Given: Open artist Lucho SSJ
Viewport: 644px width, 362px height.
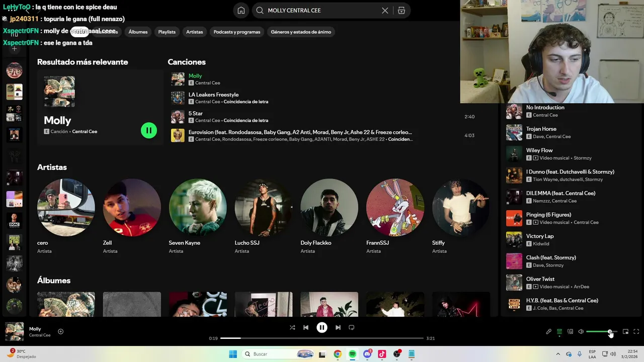Looking at the screenshot, I should (264, 207).
